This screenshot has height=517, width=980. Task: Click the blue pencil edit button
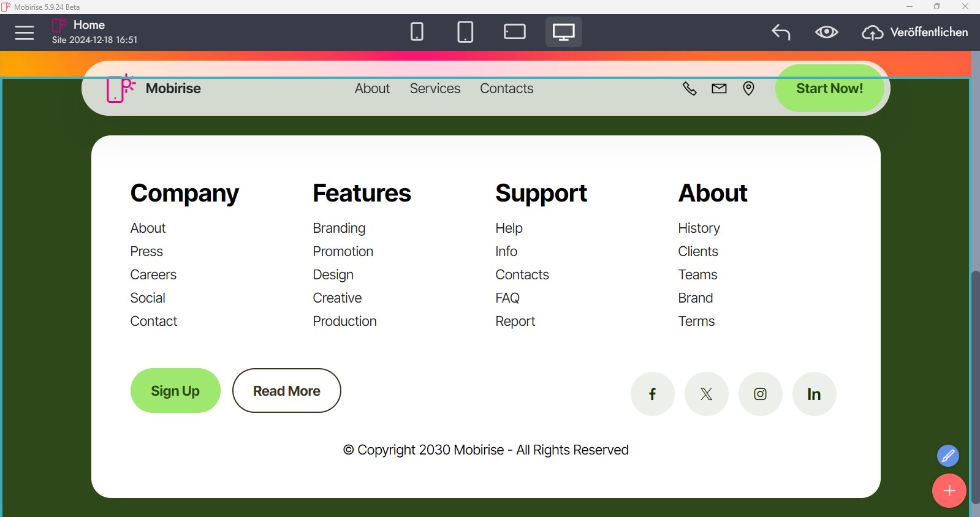(948, 456)
